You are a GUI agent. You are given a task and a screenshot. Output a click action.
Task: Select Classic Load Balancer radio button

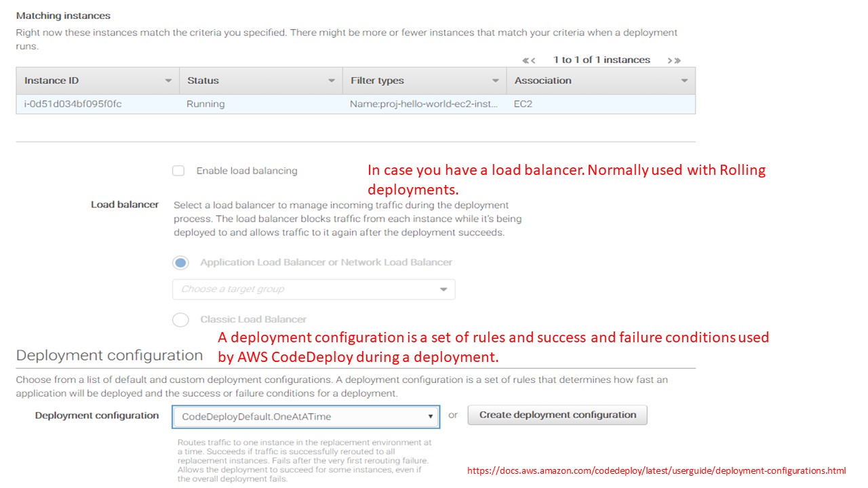pos(180,320)
